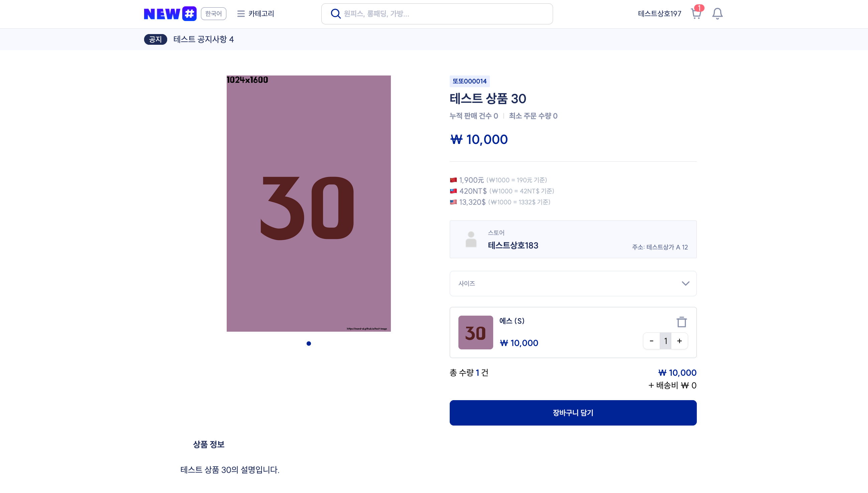Click the store avatar icon
The width and height of the screenshot is (868, 493).
coord(471,239)
